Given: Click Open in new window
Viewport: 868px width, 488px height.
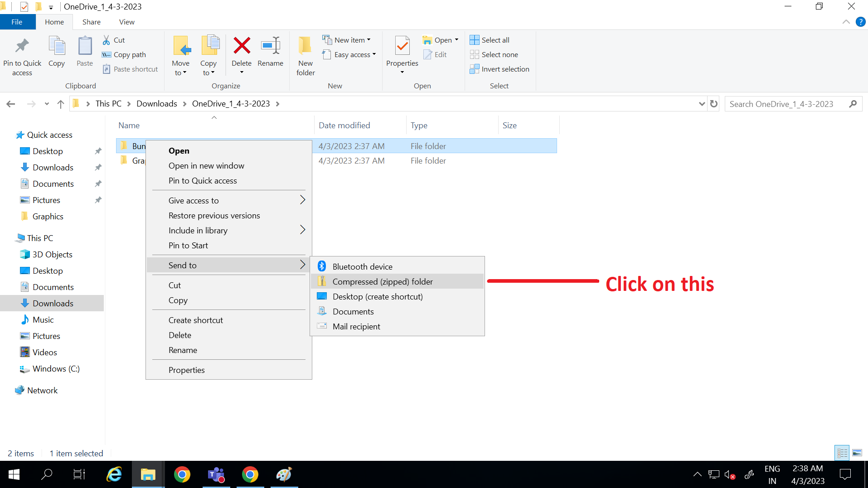Looking at the screenshot, I should [x=229, y=165].
